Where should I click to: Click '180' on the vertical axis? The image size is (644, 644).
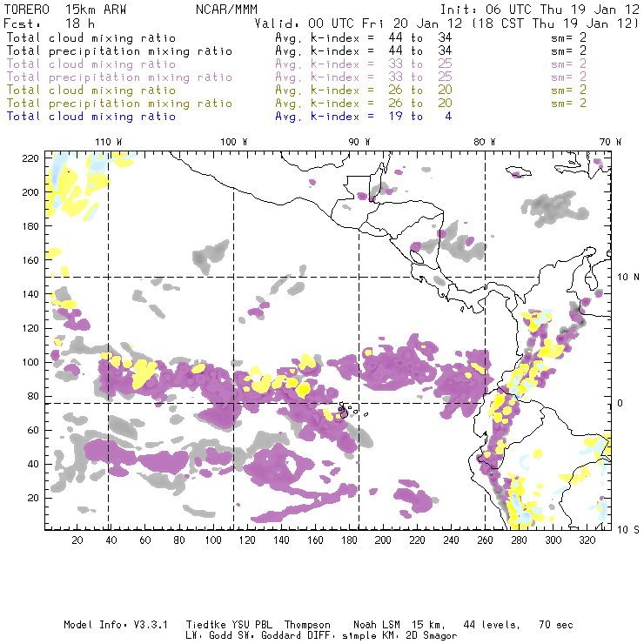(30, 226)
